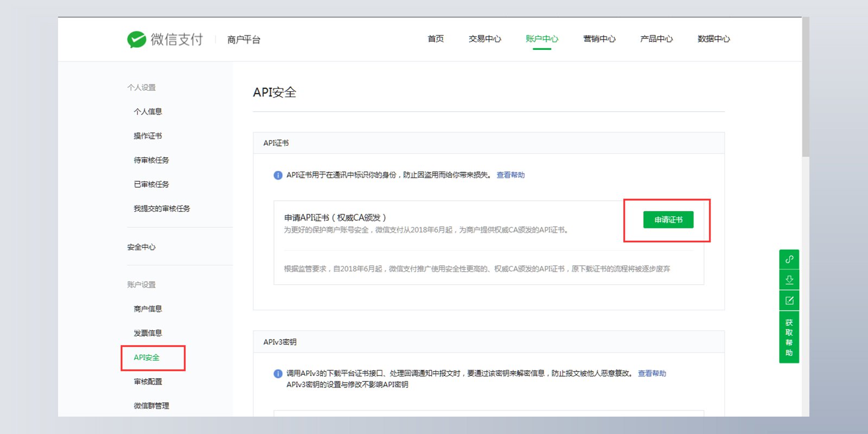Click info icon beside APIv3密钥 description

(278, 374)
